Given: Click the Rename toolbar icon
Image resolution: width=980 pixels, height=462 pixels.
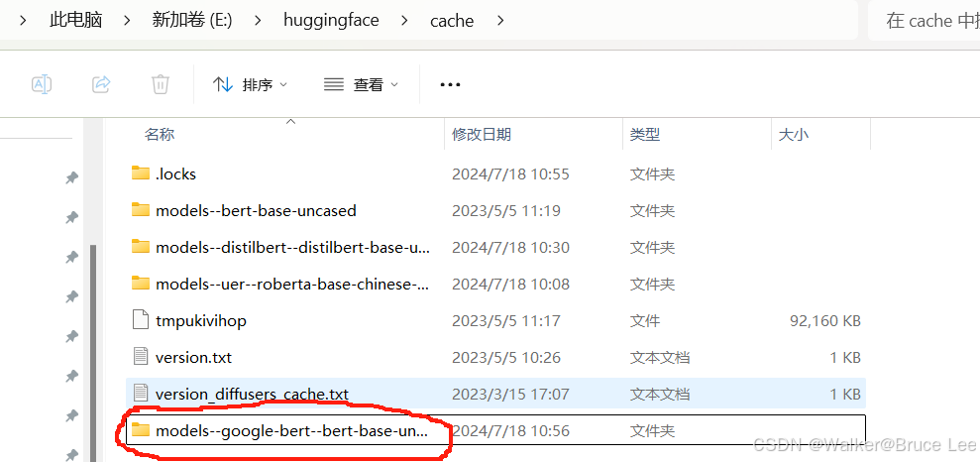Looking at the screenshot, I should 42,83.
